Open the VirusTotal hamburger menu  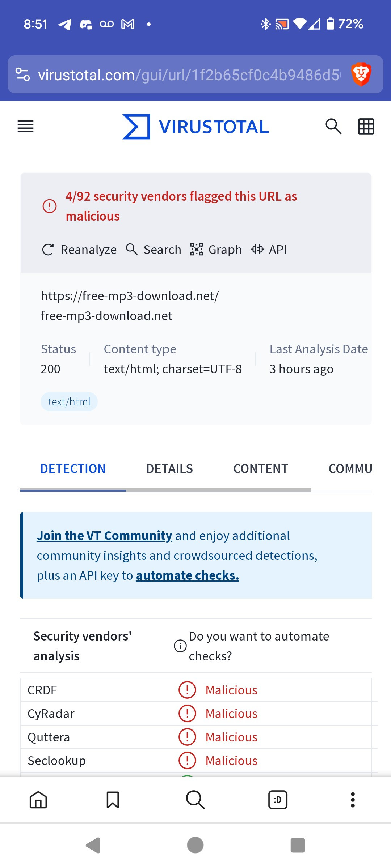coord(25,127)
